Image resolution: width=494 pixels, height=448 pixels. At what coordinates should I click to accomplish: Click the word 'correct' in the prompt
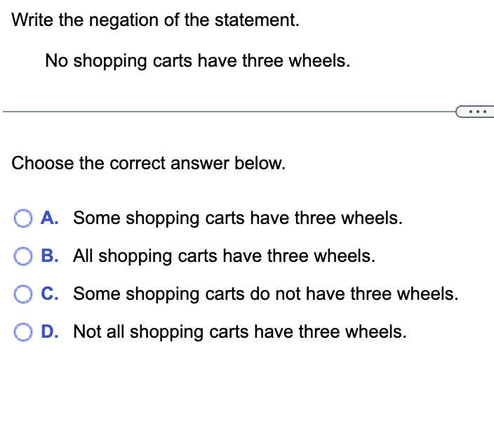138,164
